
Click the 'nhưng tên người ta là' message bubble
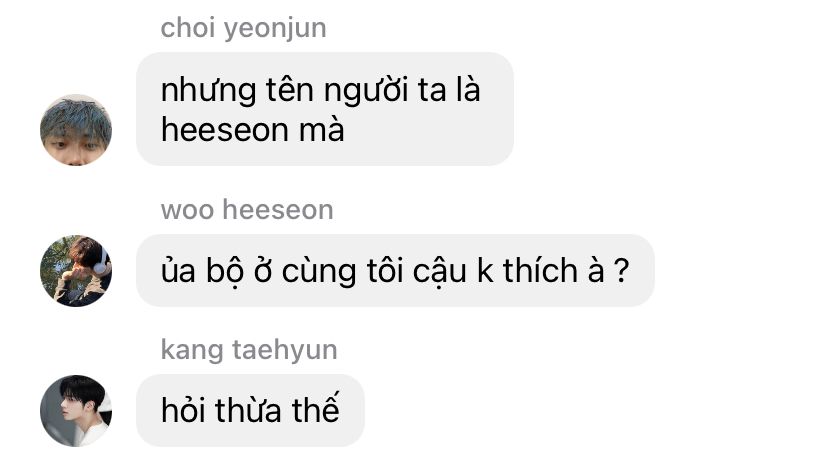coord(325,109)
